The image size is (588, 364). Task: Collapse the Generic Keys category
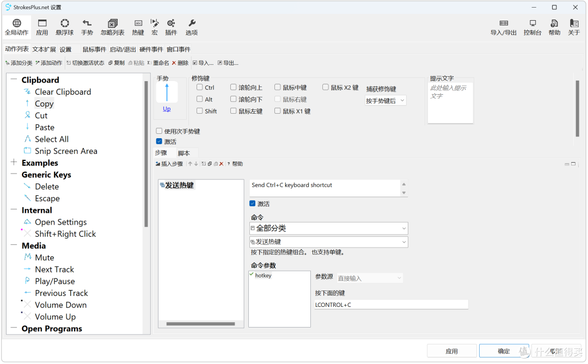pyautogui.click(x=14, y=174)
